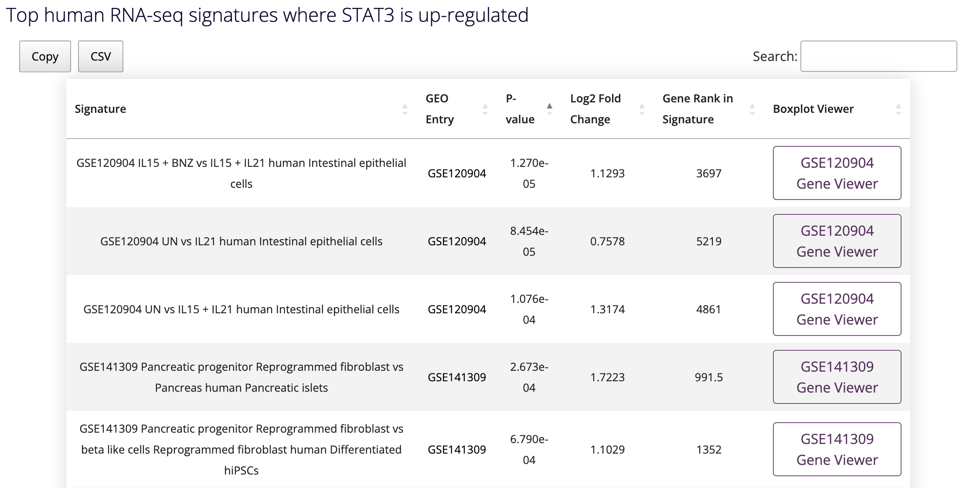
Task: Open GSE141309 Gene Viewer for Pancreatic islets row
Action: 837,377
